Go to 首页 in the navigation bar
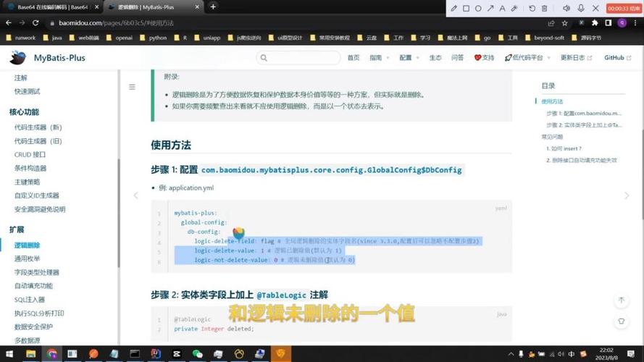The image size is (644, 362). 354,58
